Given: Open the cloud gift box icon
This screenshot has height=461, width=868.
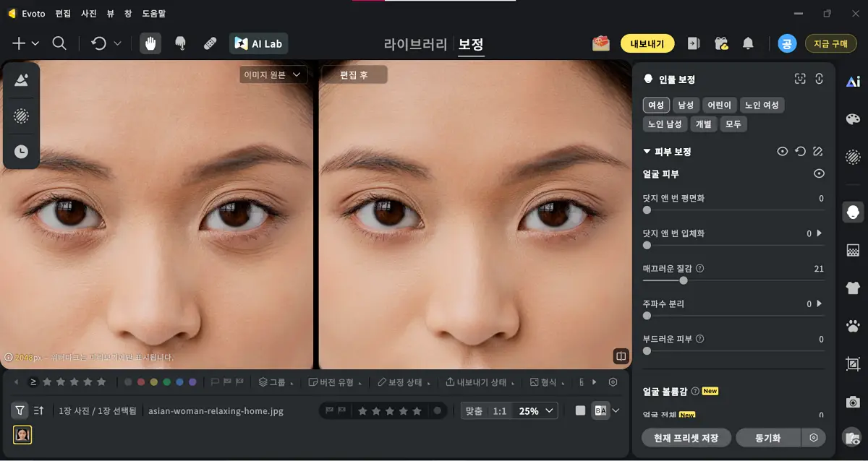Looking at the screenshot, I should (720, 43).
